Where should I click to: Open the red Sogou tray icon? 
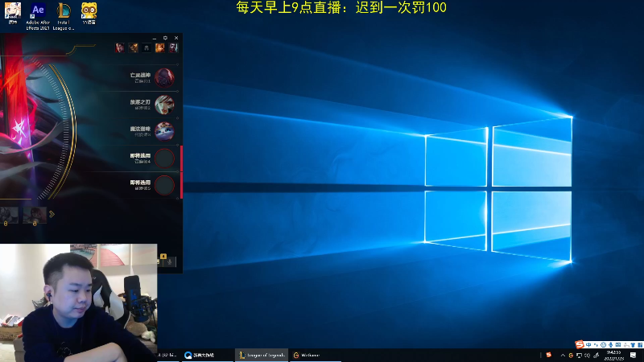pyautogui.click(x=549, y=355)
